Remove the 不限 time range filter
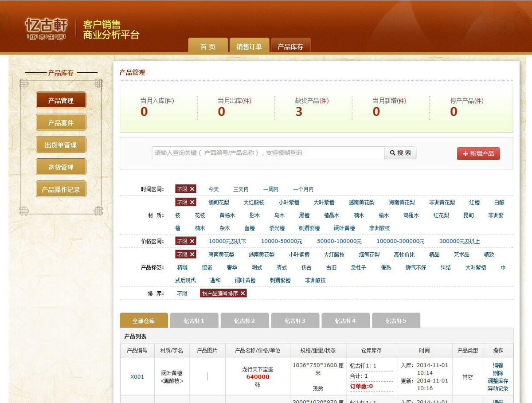The height and width of the screenshot is (403, 532). pyautogui.click(x=192, y=189)
